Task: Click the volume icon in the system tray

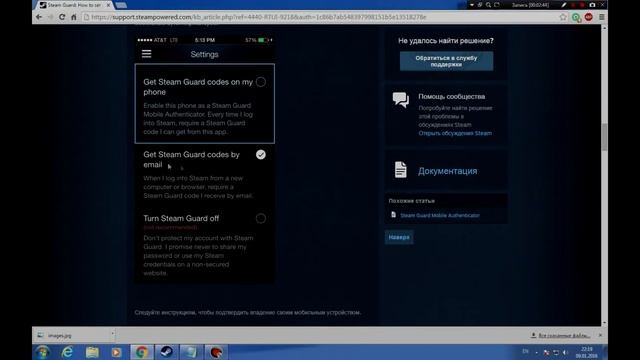Action: pos(565,353)
